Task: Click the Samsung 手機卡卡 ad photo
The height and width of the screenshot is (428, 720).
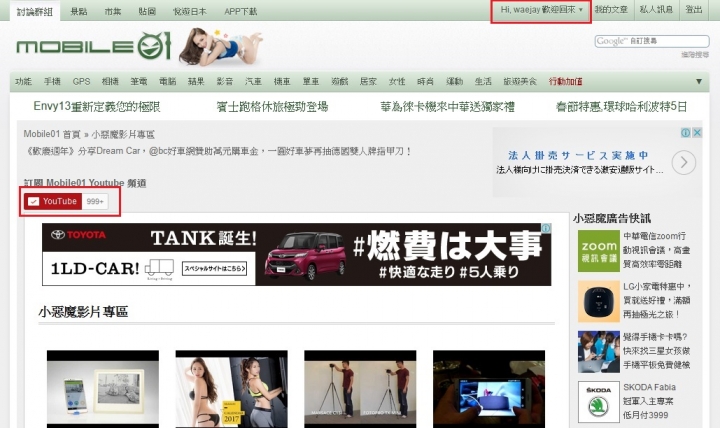Action: point(599,352)
